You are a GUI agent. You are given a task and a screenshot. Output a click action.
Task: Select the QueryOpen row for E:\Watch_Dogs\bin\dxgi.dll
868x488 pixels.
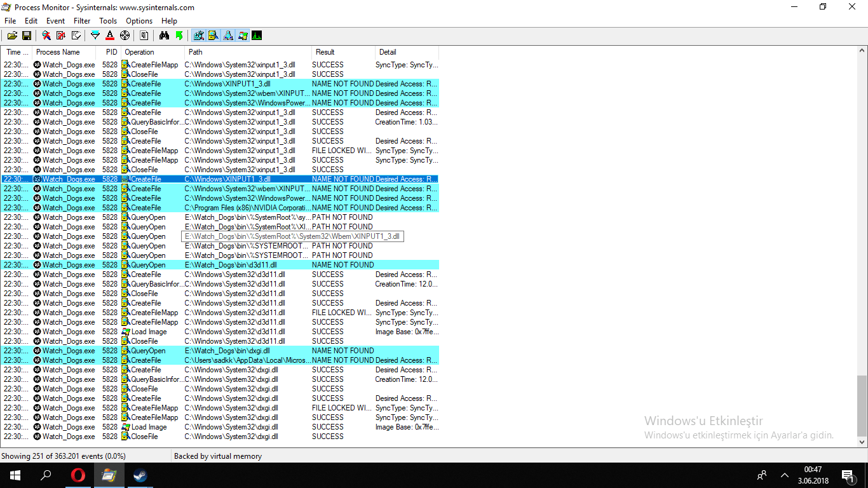pos(220,351)
